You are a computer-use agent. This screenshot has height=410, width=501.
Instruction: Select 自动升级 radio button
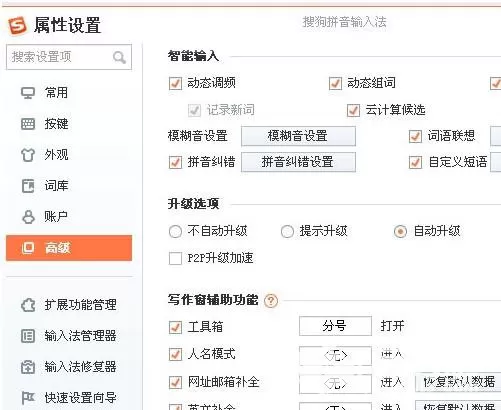coord(400,231)
